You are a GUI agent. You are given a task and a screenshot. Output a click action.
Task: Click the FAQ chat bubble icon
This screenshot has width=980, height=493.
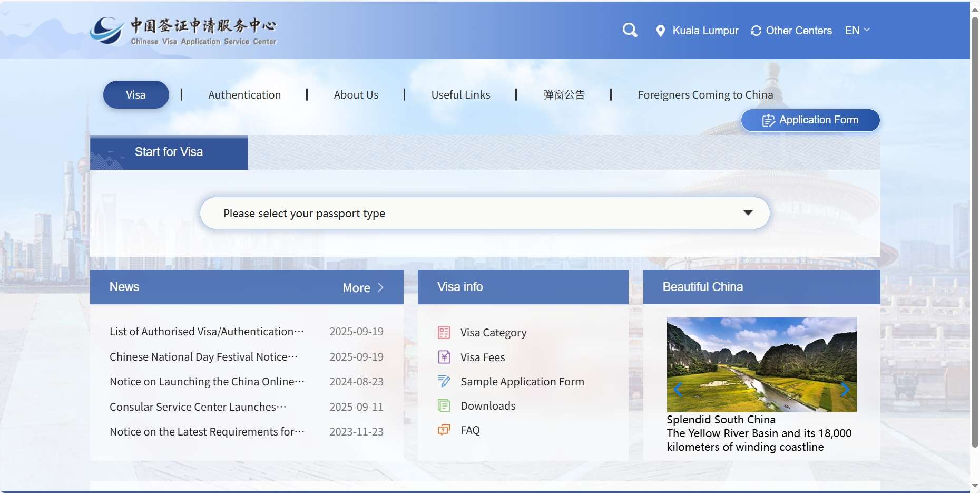(x=444, y=430)
